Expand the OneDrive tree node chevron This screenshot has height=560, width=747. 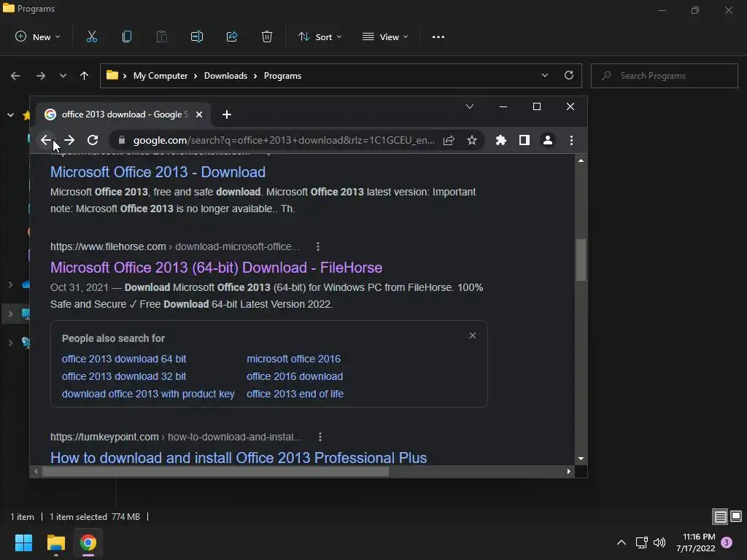click(10, 284)
